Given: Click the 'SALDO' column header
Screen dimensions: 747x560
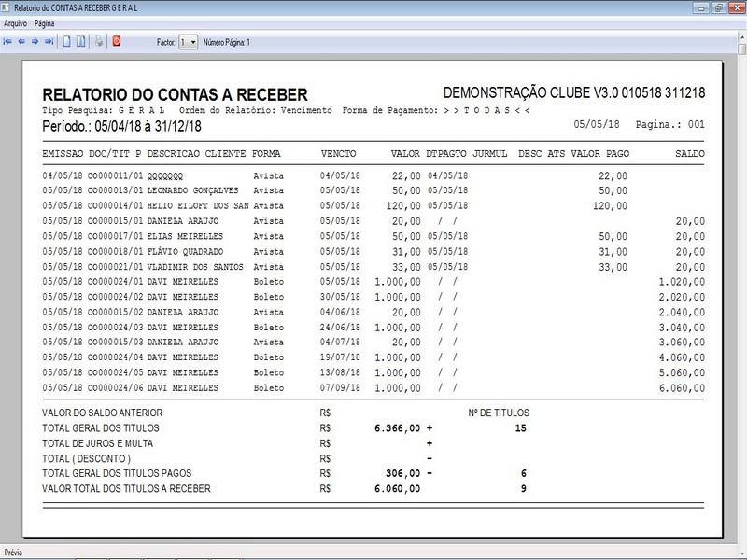Looking at the screenshot, I should pos(690,154).
